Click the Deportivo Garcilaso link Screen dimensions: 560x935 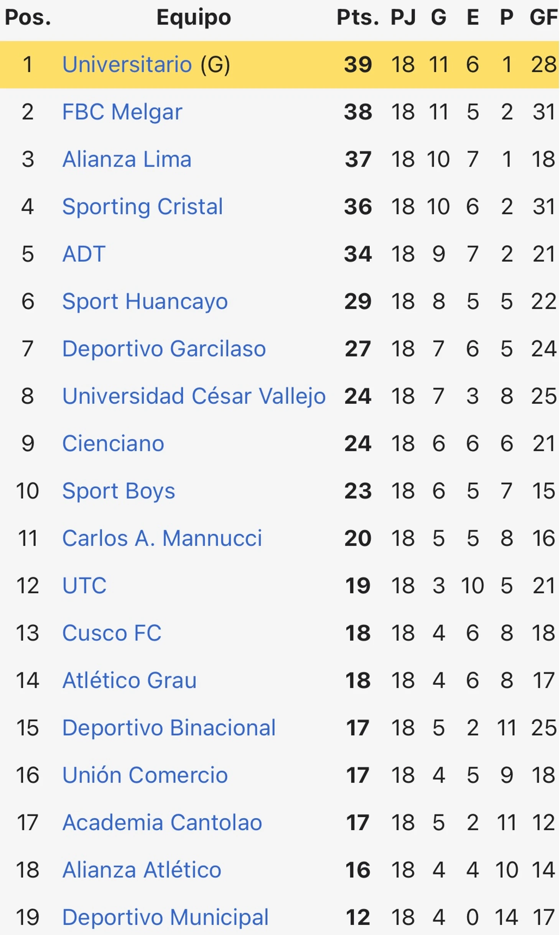[164, 349]
